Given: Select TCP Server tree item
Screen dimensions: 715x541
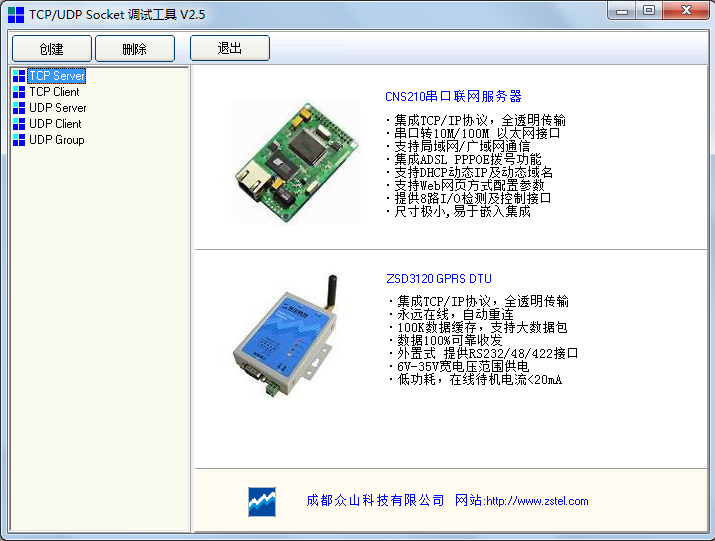Looking at the screenshot, I should (57, 76).
